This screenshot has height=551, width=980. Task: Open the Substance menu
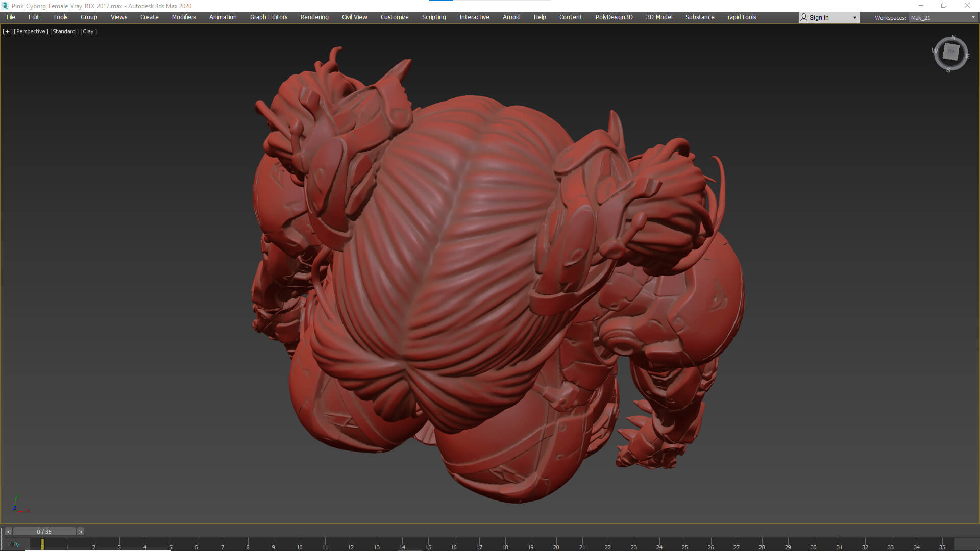point(700,17)
